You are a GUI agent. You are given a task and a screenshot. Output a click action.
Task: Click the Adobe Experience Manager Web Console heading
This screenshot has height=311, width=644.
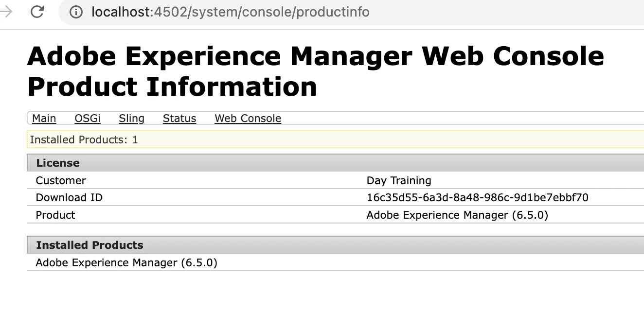pyautogui.click(x=316, y=71)
